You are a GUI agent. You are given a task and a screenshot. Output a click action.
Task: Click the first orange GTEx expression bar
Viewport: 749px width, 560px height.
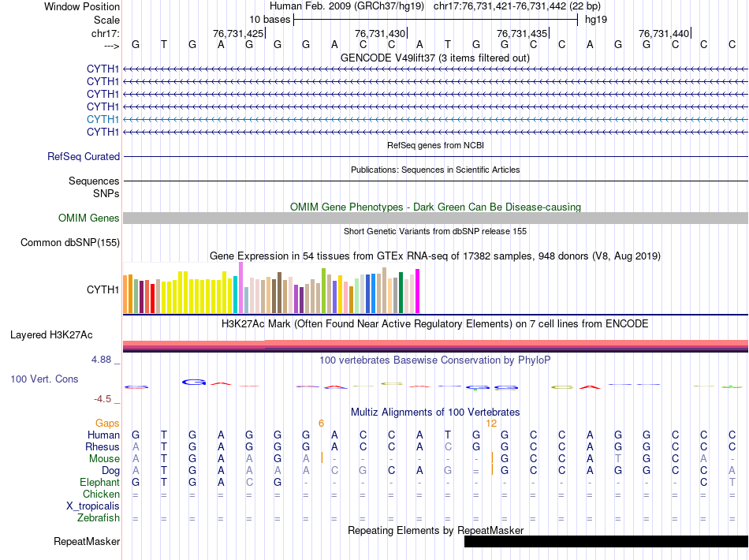click(x=125, y=294)
